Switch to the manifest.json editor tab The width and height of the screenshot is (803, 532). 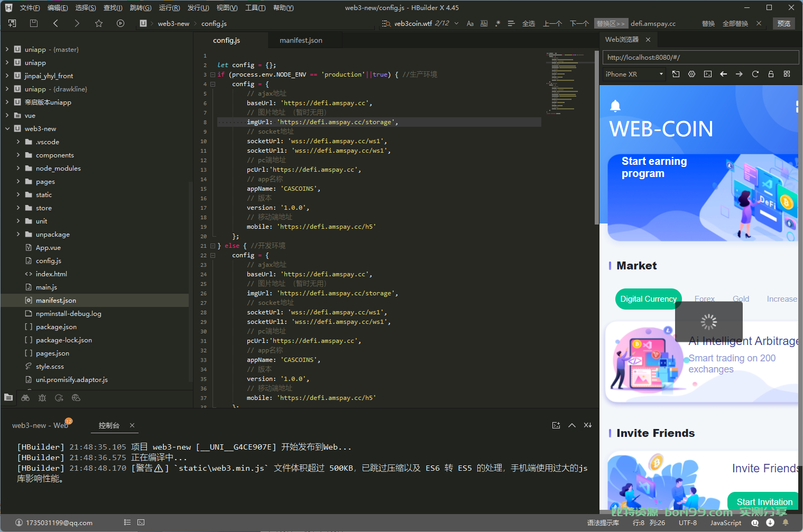[x=301, y=40]
